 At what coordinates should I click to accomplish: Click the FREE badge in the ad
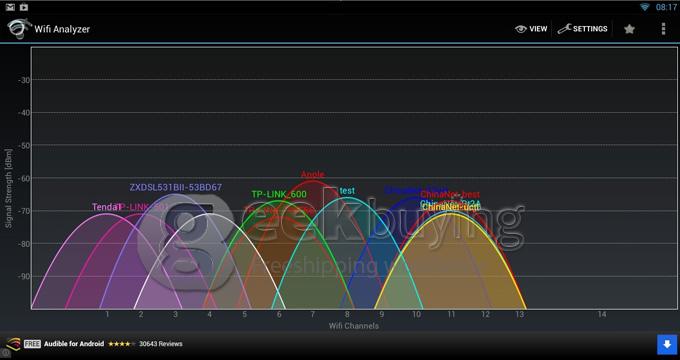click(32, 344)
